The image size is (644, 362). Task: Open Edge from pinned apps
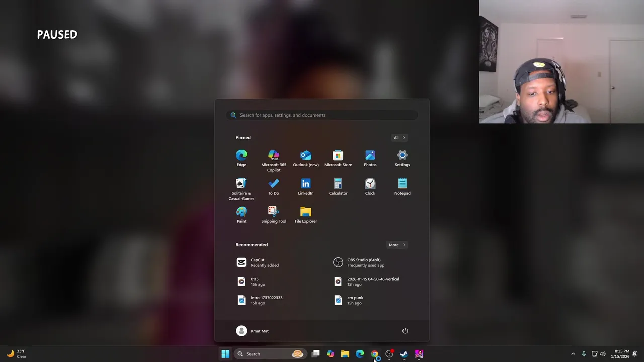(242, 158)
